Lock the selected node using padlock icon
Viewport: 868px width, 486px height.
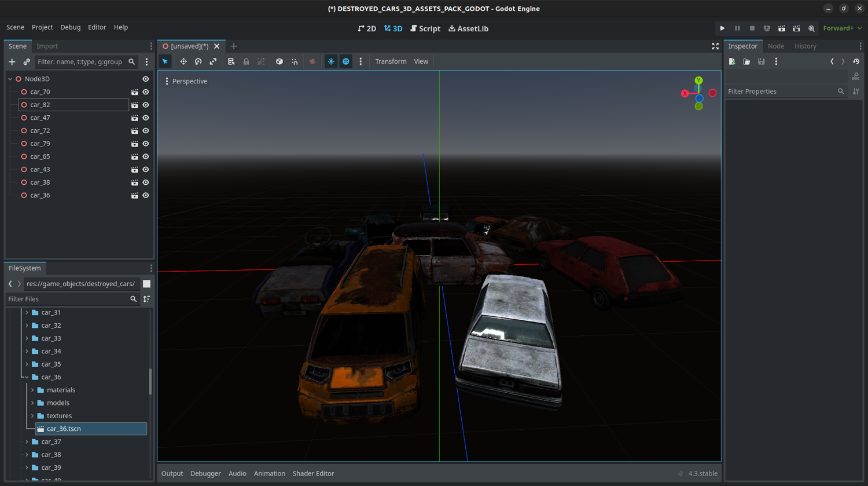[247, 61]
